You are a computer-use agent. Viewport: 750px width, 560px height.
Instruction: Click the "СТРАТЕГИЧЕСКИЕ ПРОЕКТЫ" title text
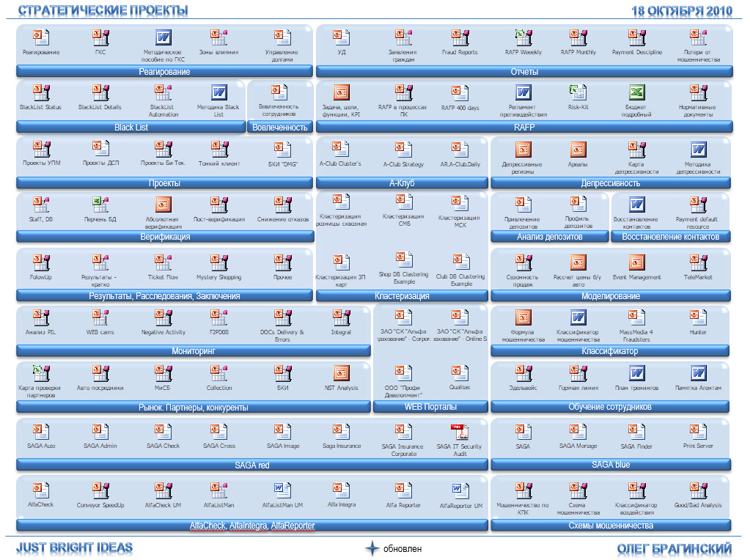[103, 10]
